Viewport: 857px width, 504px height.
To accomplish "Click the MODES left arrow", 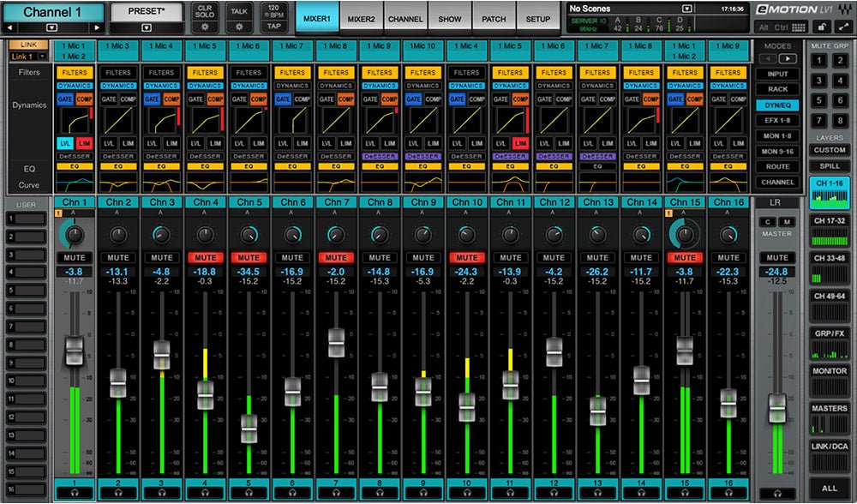I will click(767, 58).
